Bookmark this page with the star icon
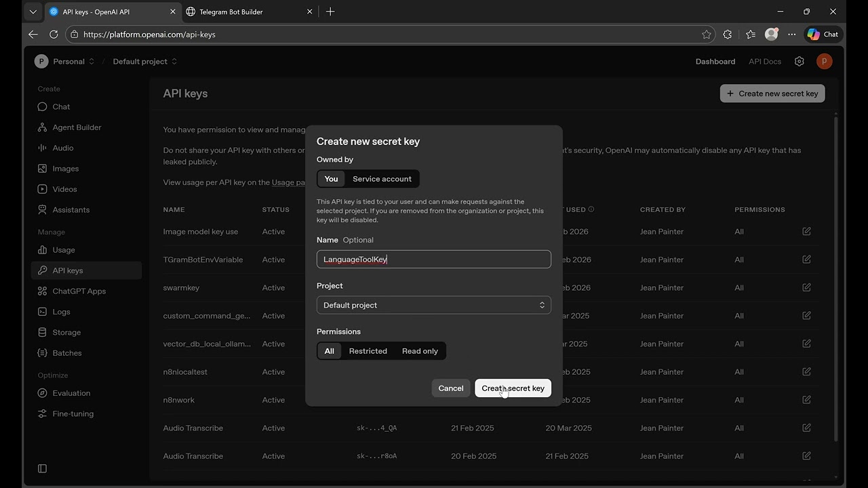868x488 pixels. click(707, 34)
